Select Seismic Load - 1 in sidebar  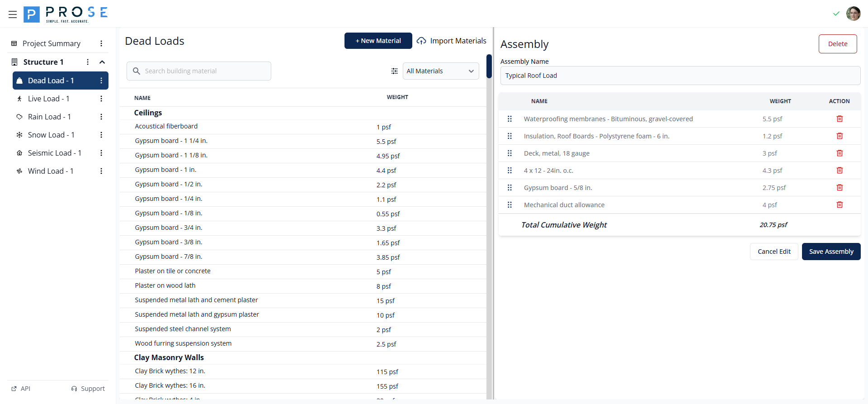55,153
